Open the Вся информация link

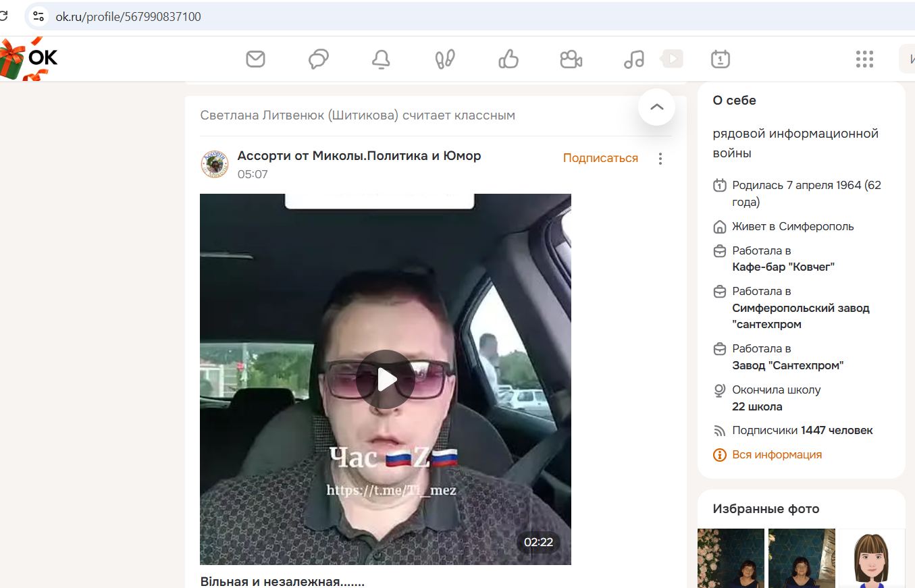point(777,454)
